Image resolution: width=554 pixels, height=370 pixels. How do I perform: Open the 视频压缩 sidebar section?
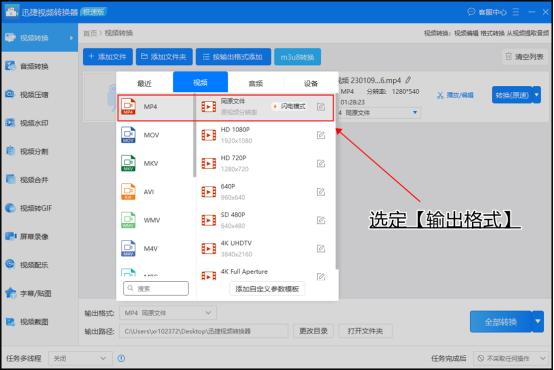click(x=34, y=94)
